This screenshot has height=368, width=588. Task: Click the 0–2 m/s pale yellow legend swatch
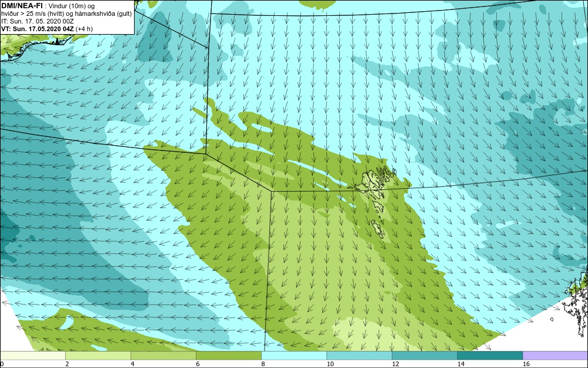33,356
